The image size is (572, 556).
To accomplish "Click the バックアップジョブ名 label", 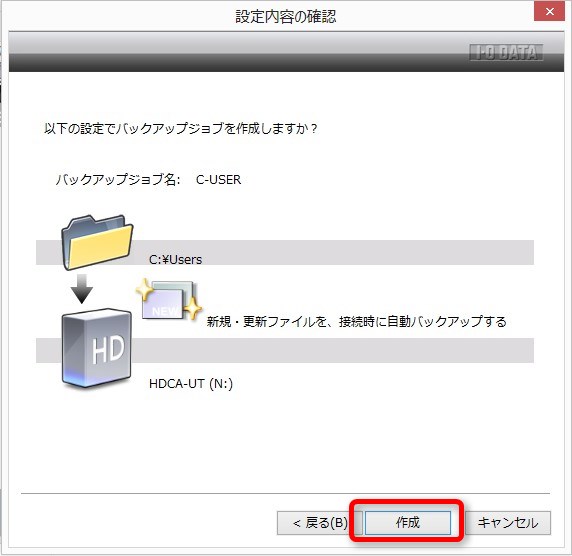I will 118,180.
